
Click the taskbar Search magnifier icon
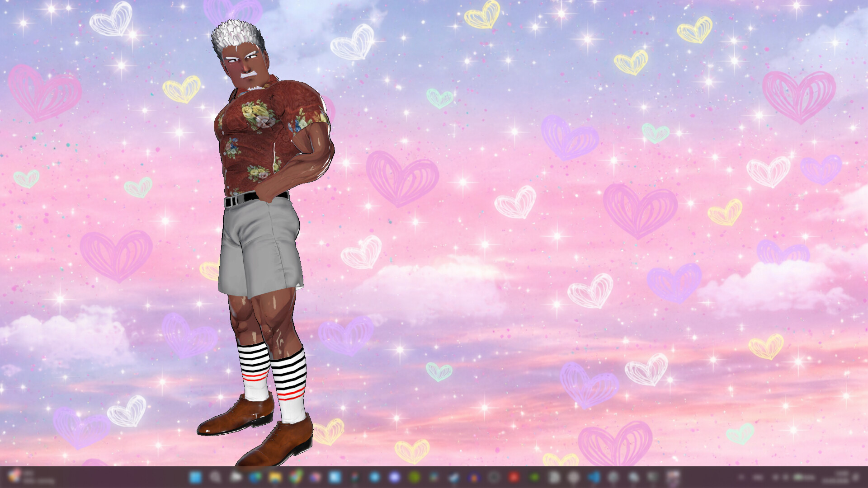pos(215,477)
